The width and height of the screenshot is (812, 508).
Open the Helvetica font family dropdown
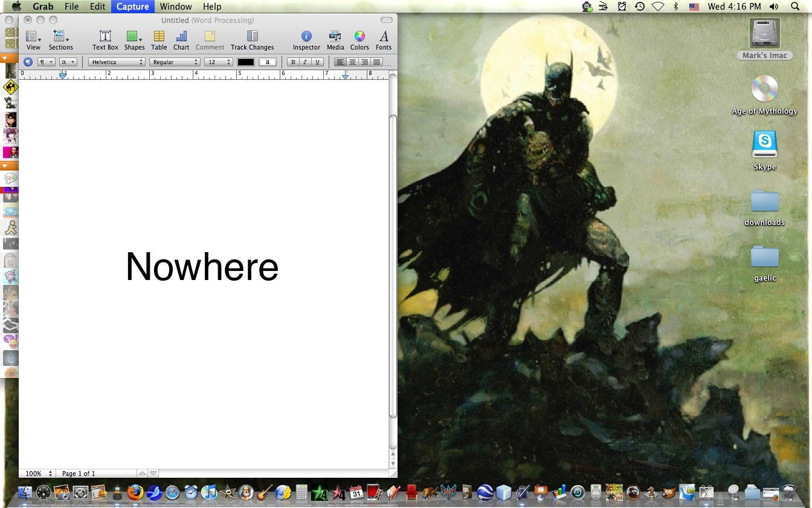tap(117, 62)
